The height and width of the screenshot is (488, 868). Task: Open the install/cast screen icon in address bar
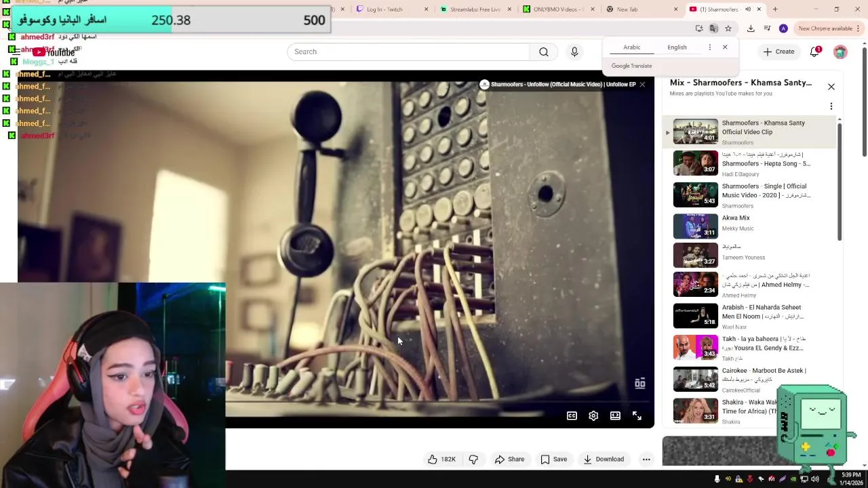tap(699, 28)
